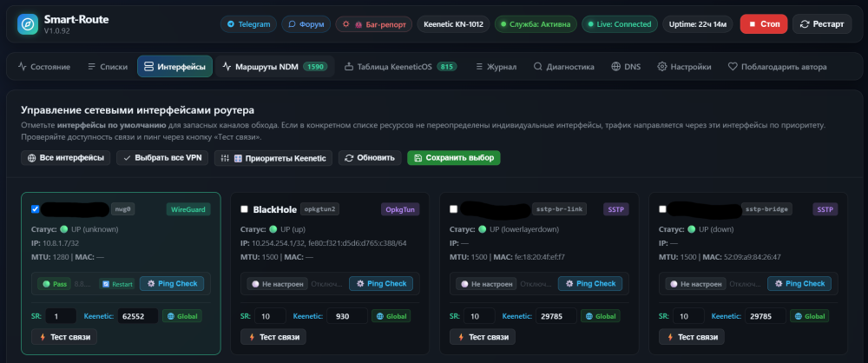Image resolution: width=868 pixels, height=363 pixels.
Task: Click Не настроен badge in sstp-br-link card
Action: coord(487,284)
